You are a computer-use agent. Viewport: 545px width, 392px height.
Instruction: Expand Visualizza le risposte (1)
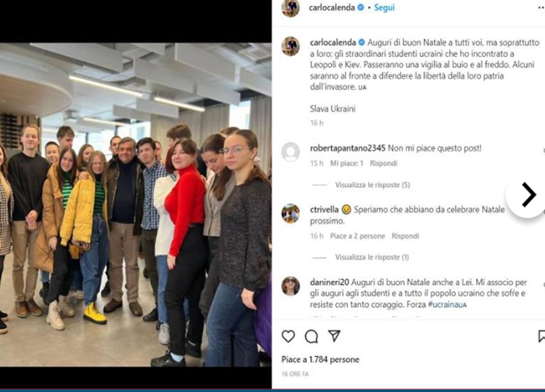pyautogui.click(x=372, y=257)
